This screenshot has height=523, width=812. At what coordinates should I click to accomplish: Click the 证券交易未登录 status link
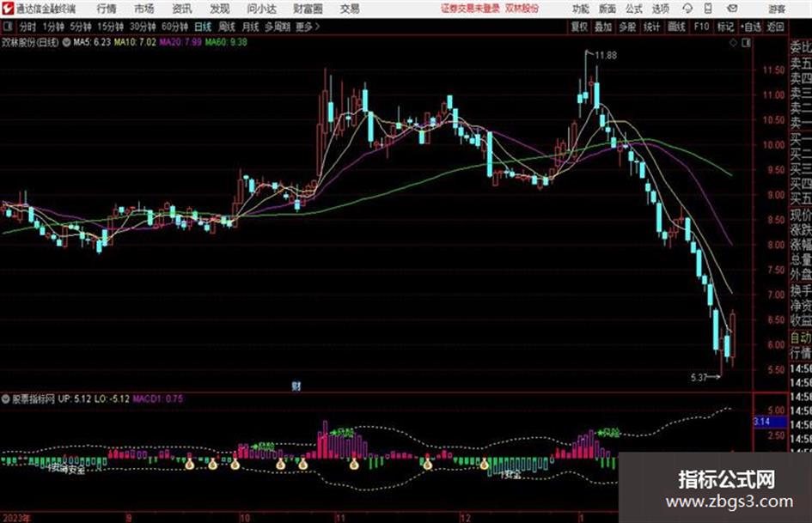tap(470, 9)
